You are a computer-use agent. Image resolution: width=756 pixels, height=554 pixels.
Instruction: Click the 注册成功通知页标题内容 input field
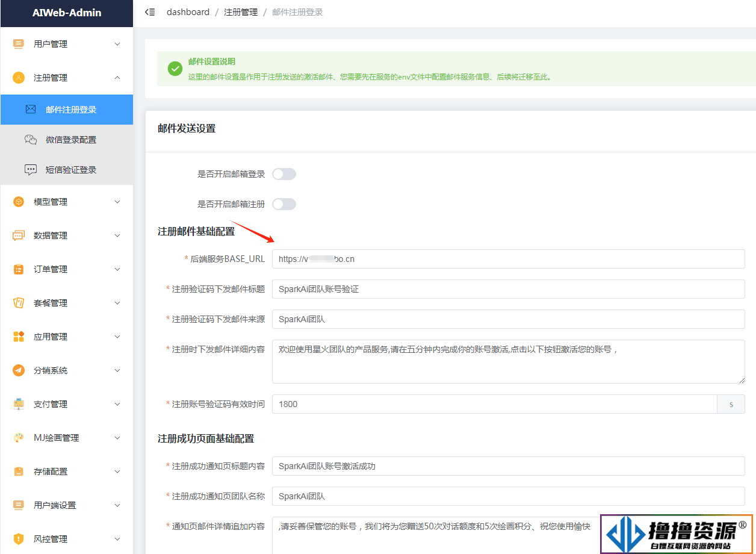(509, 466)
